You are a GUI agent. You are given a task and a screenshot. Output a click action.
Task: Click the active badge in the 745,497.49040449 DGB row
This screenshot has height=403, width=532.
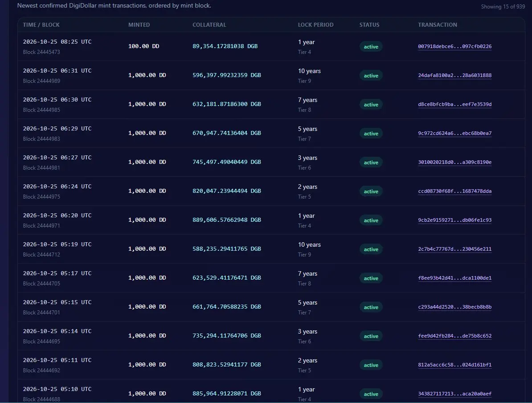[371, 163]
